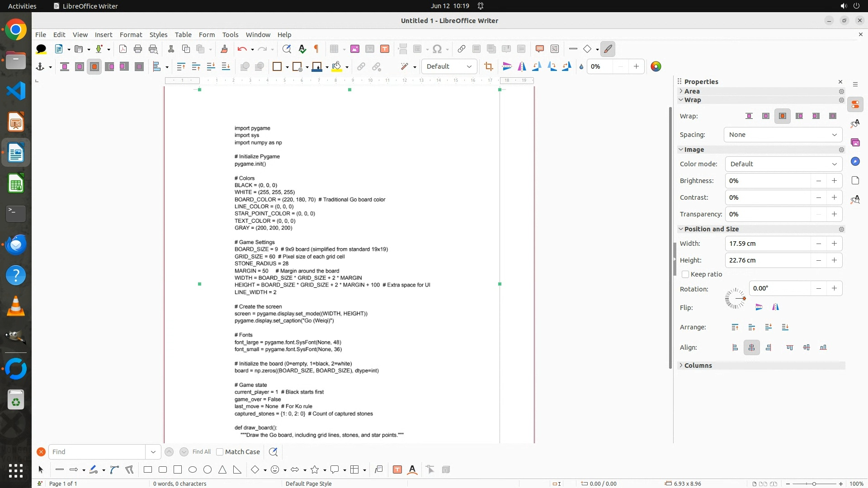The width and height of the screenshot is (868, 488).
Task: Open the Styles menu
Action: pyautogui.click(x=158, y=35)
